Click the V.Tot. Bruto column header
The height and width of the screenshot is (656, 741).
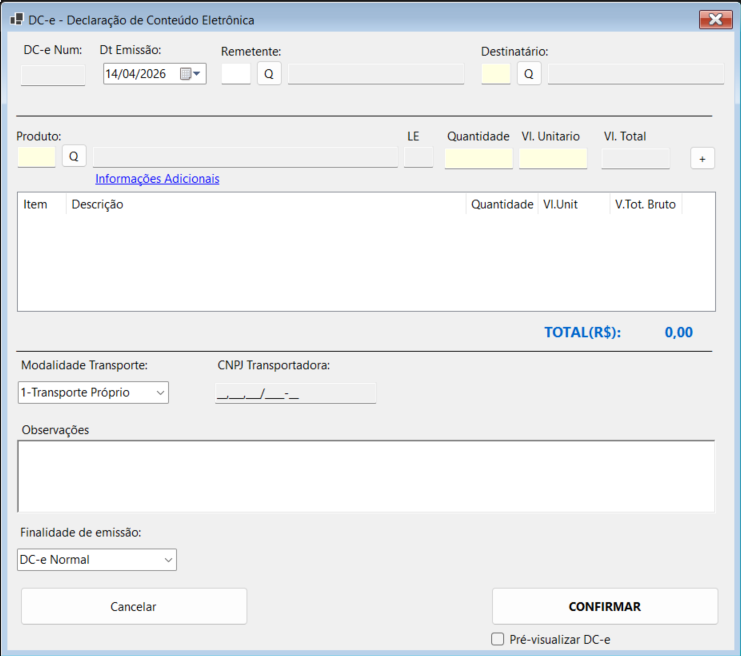pos(645,204)
